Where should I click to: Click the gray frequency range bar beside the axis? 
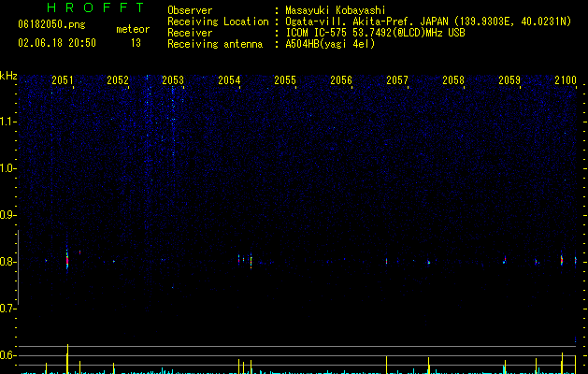pyautogui.click(x=18, y=267)
